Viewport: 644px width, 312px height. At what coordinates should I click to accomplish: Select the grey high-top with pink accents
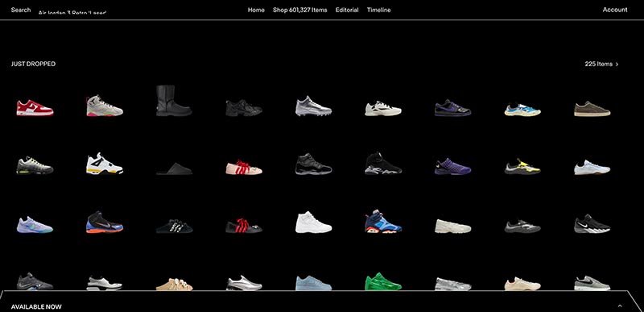pos(105,106)
